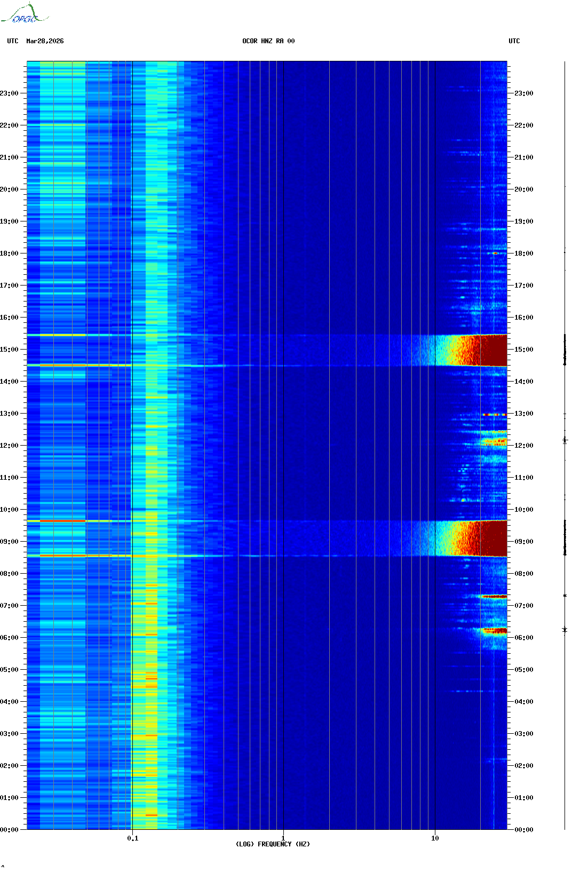Click the left 13:00 time label

click(9, 414)
